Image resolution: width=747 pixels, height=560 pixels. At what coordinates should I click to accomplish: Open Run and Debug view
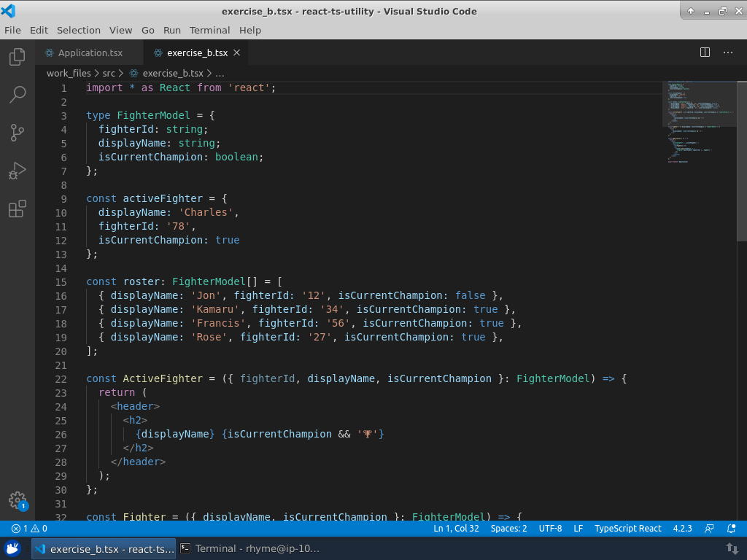18,171
